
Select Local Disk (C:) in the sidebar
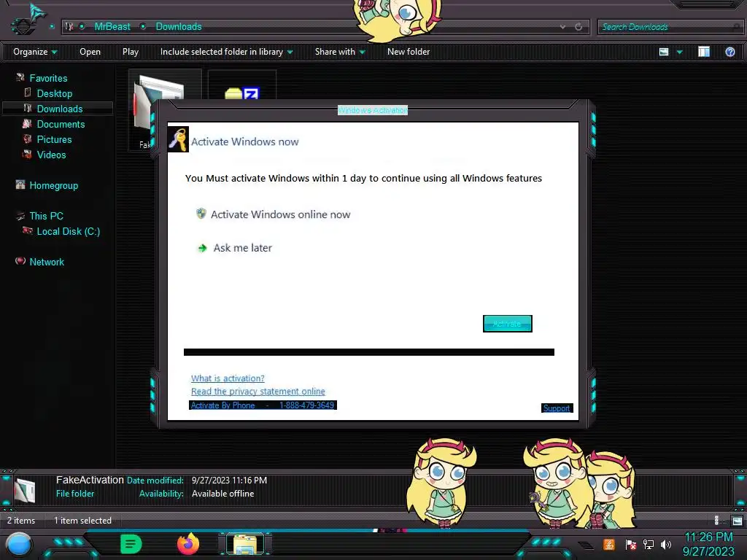click(68, 231)
